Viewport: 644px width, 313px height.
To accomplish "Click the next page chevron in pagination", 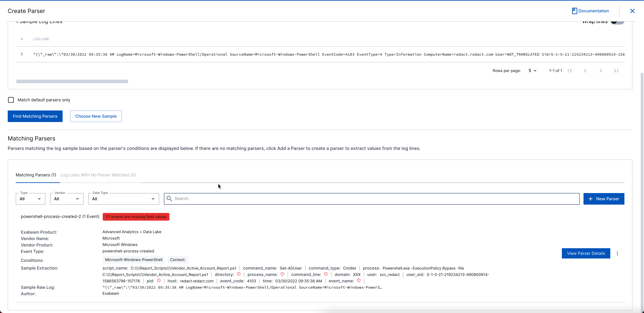I will 601,70.
